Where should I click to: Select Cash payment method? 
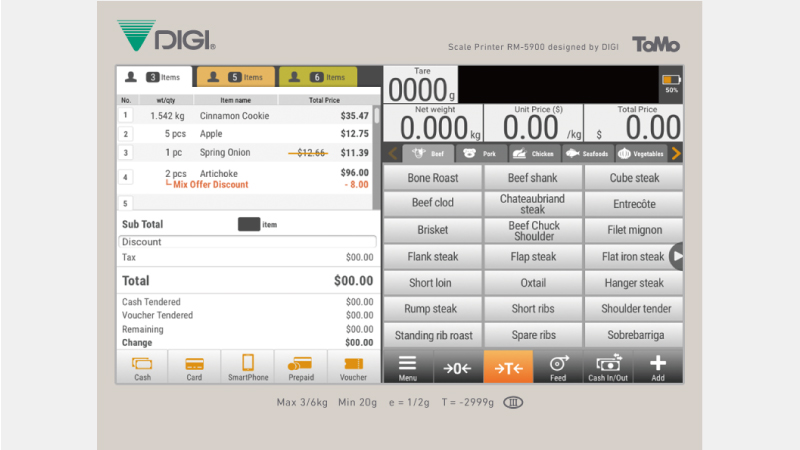point(142,367)
